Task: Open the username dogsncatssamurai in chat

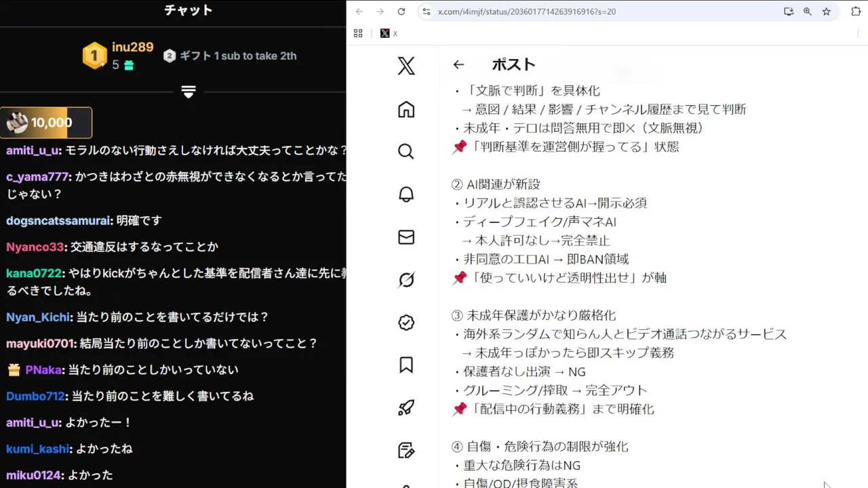Action: coord(58,221)
